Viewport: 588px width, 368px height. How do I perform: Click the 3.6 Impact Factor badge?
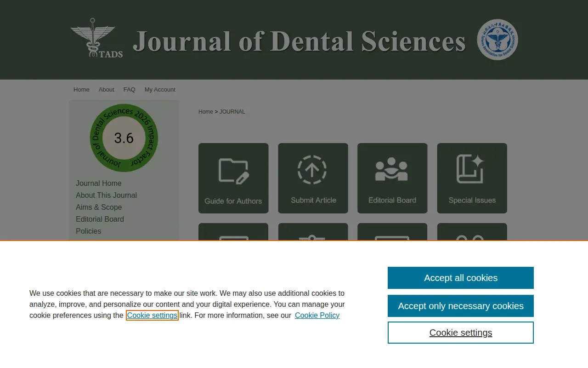click(x=124, y=138)
